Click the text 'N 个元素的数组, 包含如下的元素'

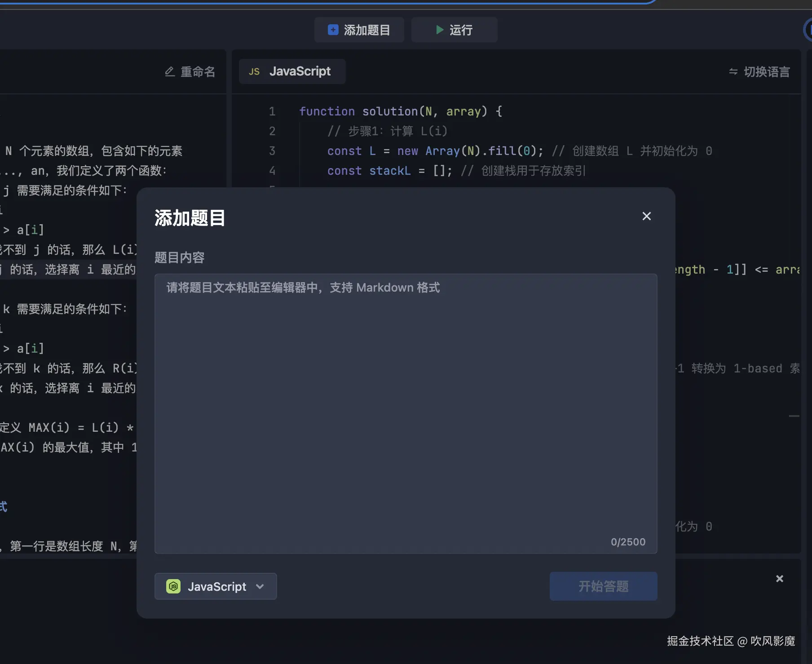click(x=93, y=151)
